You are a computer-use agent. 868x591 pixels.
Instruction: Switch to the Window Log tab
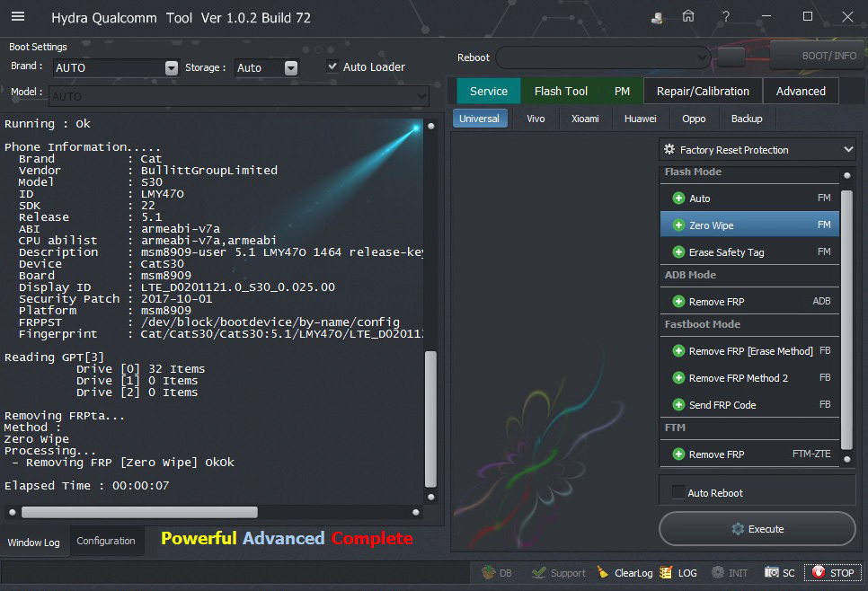pyautogui.click(x=34, y=542)
